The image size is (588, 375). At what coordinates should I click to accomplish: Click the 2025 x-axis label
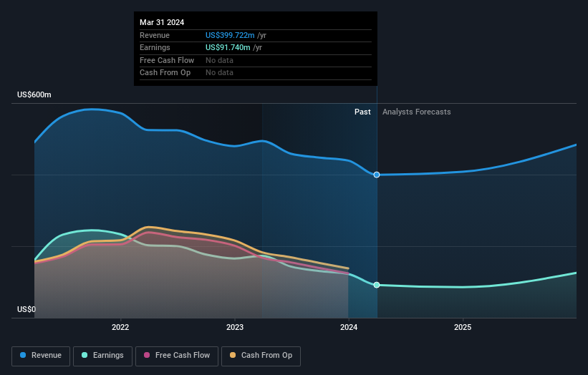(x=463, y=327)
